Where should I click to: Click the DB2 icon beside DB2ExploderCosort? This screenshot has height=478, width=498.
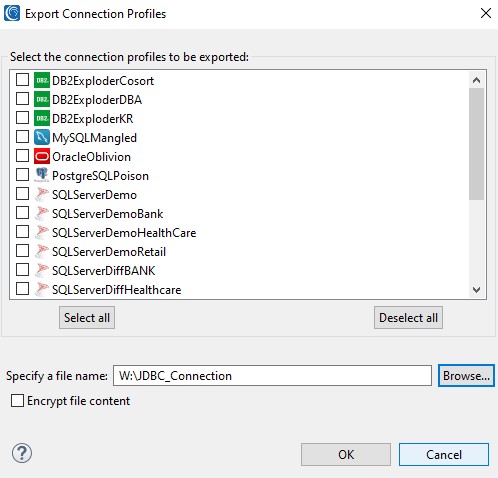tap(42, 80)
